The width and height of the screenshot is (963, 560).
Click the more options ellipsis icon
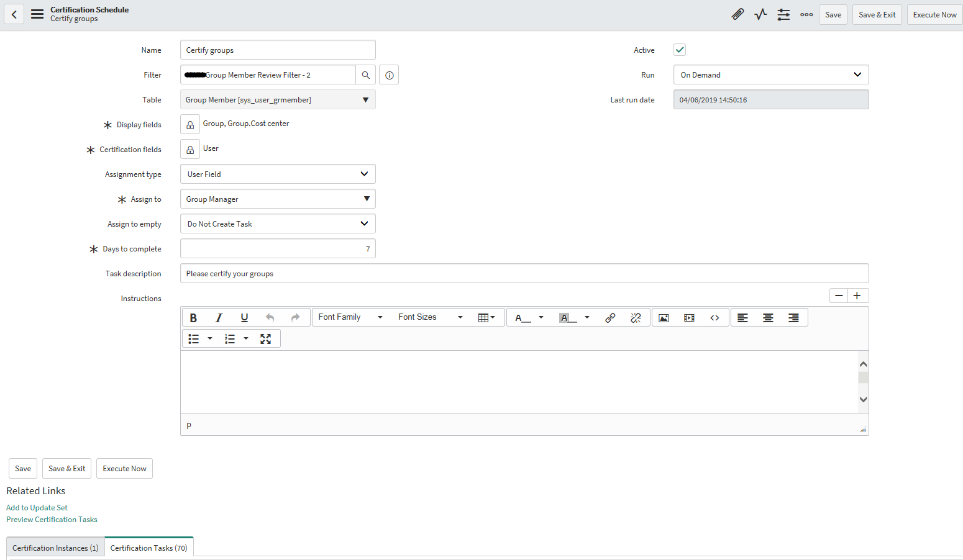click(806, 14)
